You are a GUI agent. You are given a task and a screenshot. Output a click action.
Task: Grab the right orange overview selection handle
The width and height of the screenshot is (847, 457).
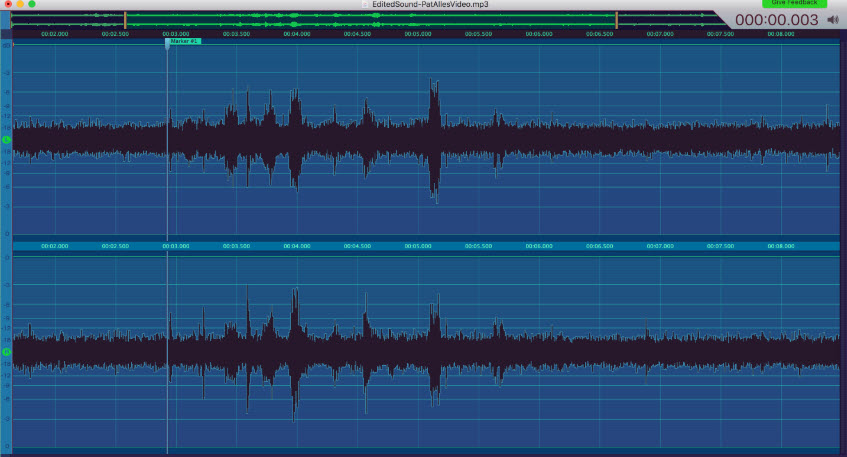616,21
